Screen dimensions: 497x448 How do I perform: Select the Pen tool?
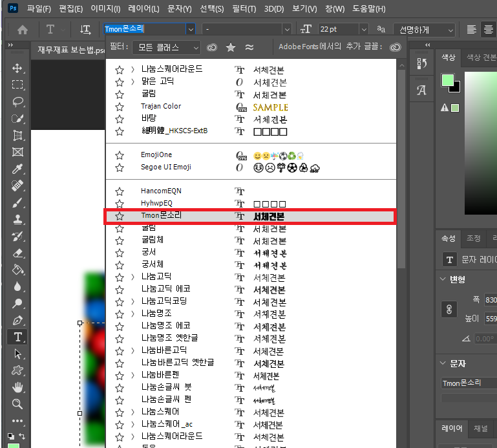(17, 320)
